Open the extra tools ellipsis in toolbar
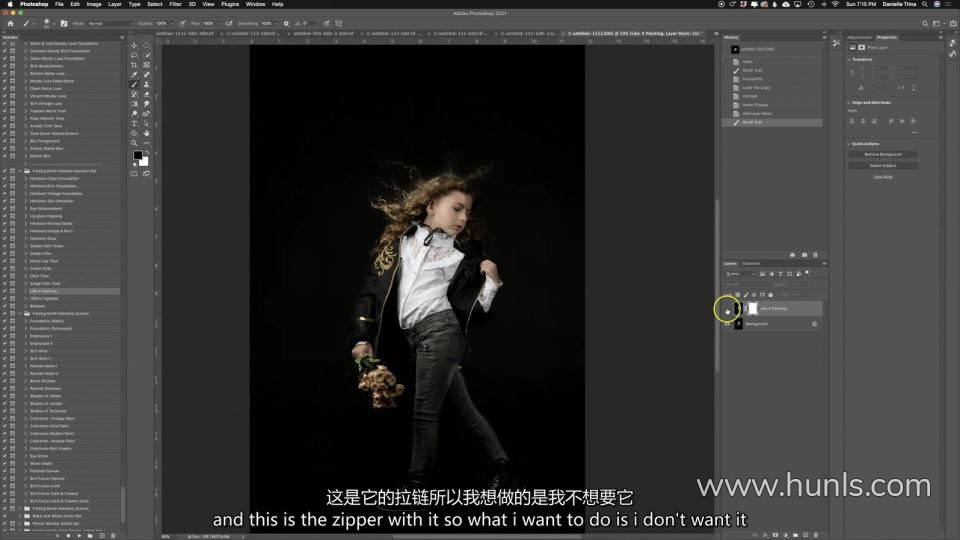 pos(146,143)
